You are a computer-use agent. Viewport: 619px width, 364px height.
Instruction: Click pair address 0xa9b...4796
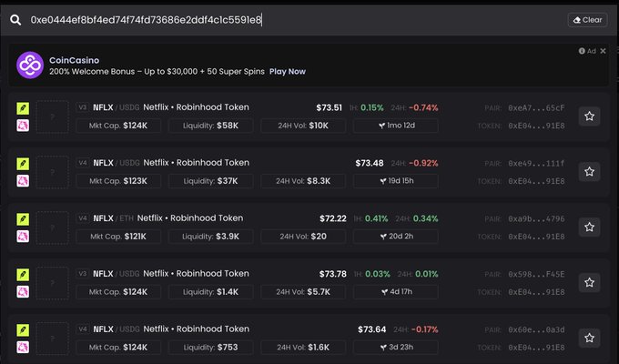coord(536,218)
